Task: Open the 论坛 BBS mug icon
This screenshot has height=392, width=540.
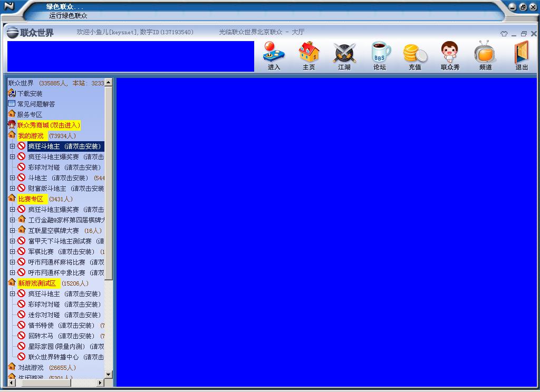Action: point(380,52)
